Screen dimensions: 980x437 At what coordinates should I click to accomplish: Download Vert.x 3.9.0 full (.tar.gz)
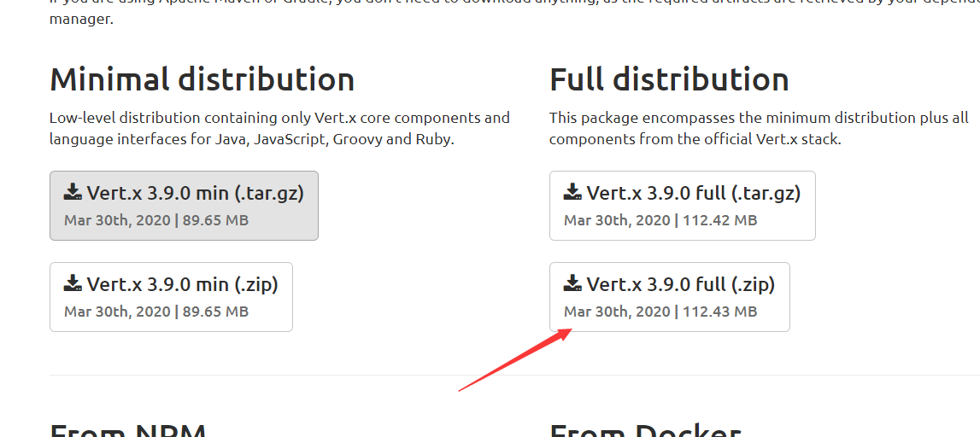point(683,206)
